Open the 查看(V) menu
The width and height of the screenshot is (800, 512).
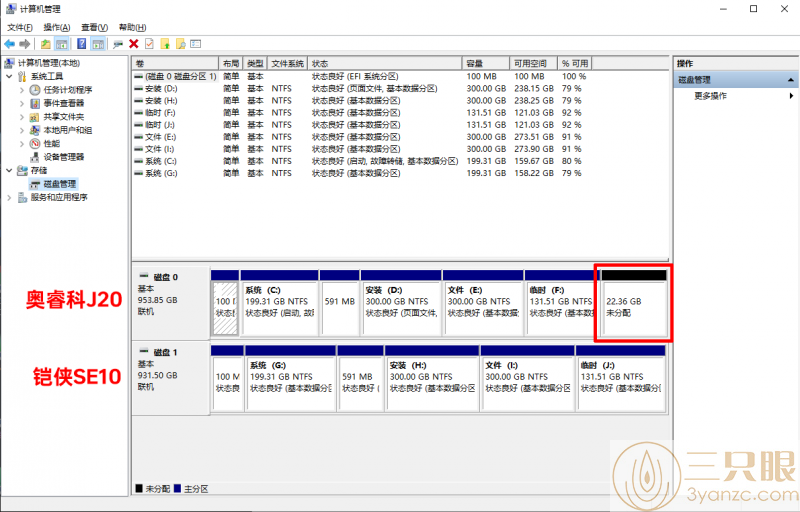coord(94,28)
